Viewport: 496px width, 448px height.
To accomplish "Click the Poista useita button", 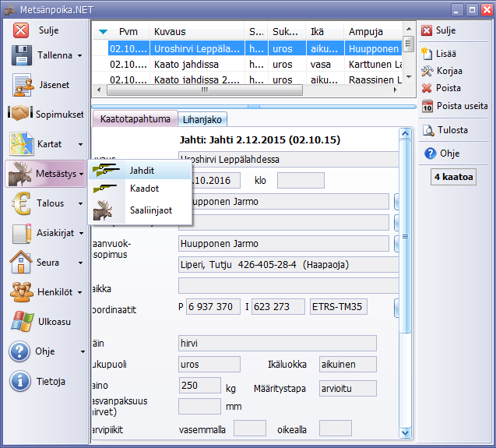I will [x=462, y=106].
